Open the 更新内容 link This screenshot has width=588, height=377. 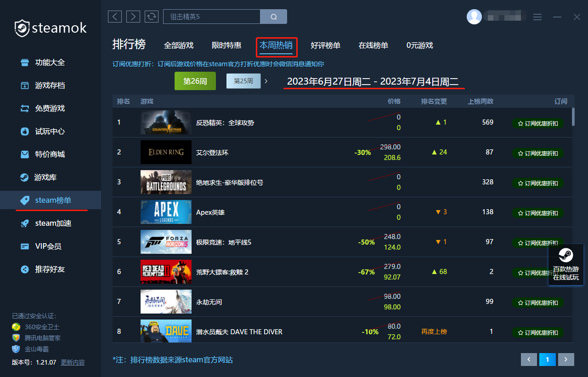pos(73,362)
